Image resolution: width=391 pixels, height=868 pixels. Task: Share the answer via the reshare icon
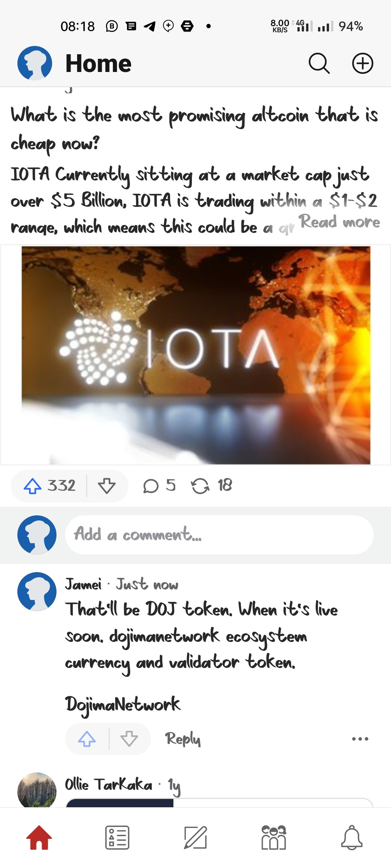pyautogui.click(x=211, y=486)
